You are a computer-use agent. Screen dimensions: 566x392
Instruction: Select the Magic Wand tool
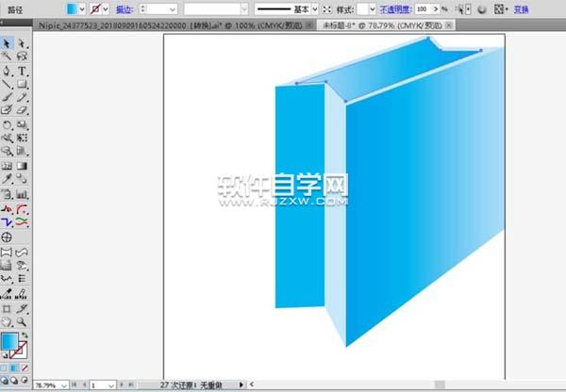(7, 56)
